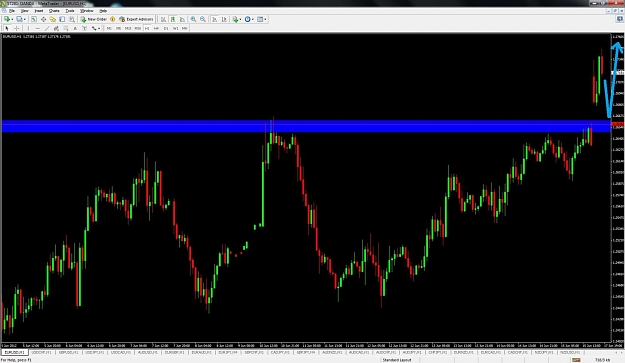Select the Text tool
Viewport: 625px width, 363px height.
click(x=75, y=28)
